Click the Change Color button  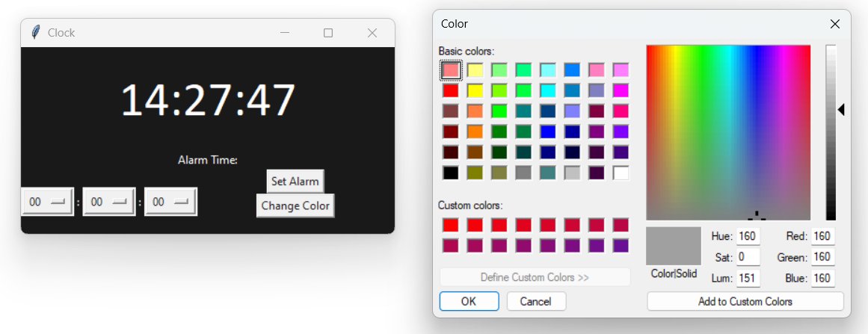point(295,205)
